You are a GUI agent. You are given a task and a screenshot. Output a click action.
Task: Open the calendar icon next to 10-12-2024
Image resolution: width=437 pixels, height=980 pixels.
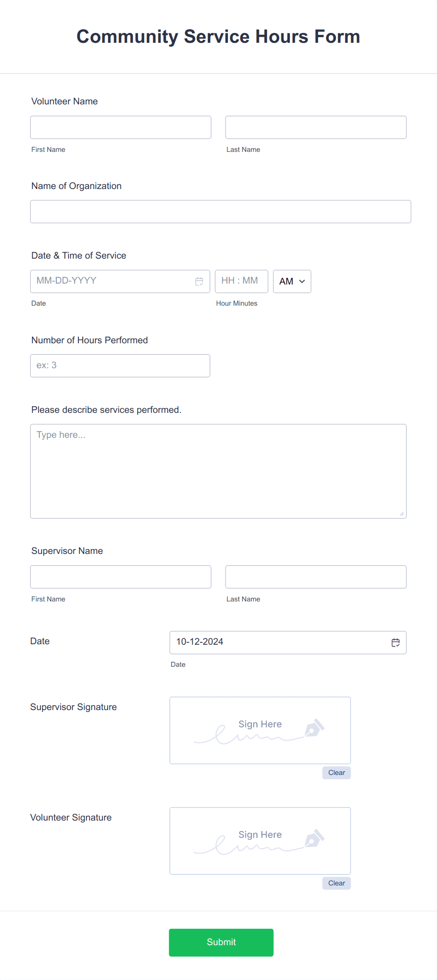[x=395, y=642]
